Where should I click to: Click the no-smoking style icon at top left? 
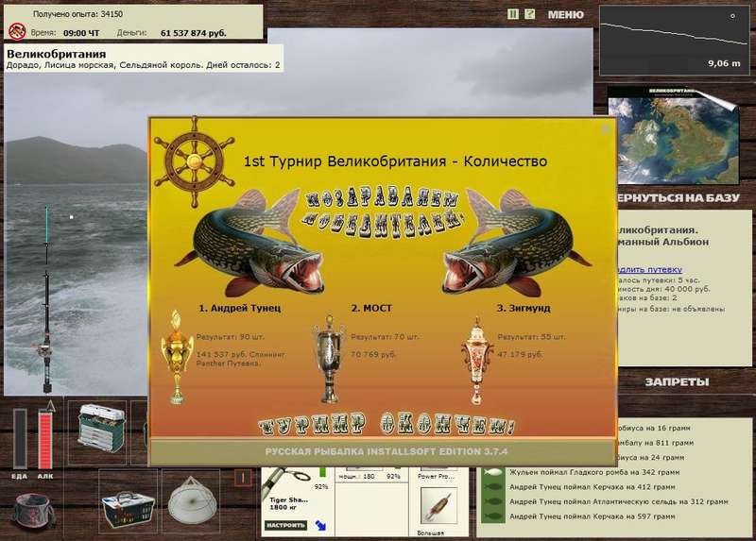pyautogui.click(x=16, y=30)
